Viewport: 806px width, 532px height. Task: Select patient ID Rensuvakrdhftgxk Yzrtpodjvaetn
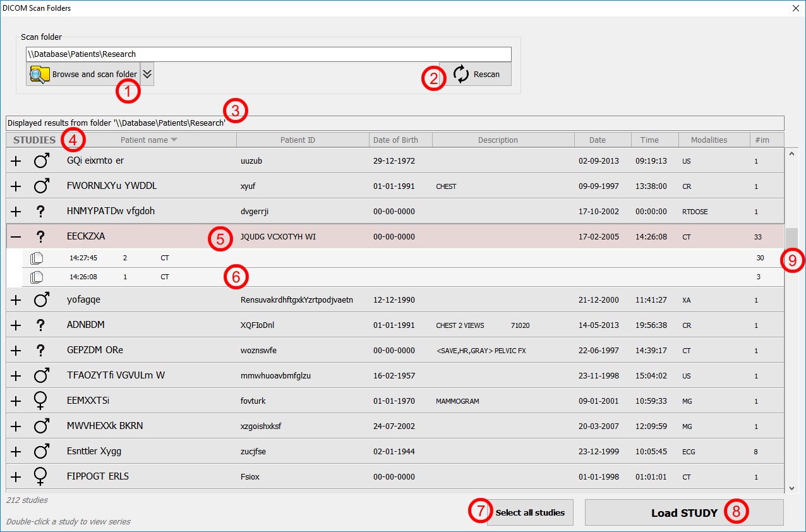[297, 300]
